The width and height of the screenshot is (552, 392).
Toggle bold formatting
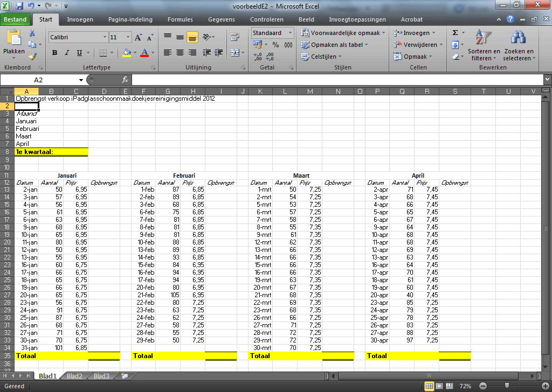pos(54,53)
